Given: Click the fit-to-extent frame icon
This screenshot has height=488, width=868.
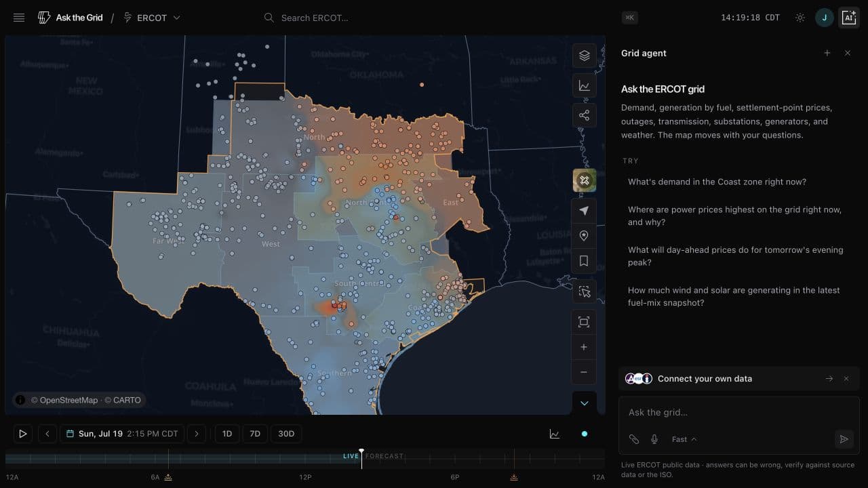Looking at the screenshot, I should (584, 322).
